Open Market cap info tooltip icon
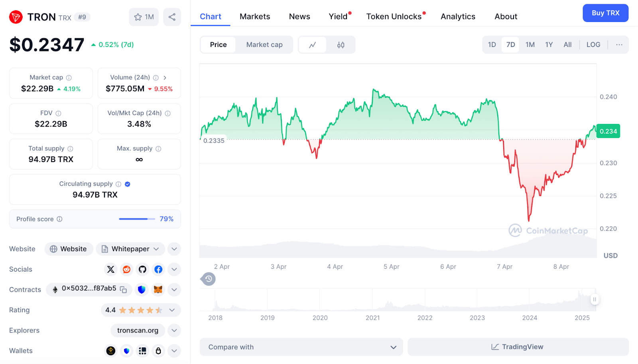Image resolution: width=638 pixels, height=364 pixels. pos(69,78)
